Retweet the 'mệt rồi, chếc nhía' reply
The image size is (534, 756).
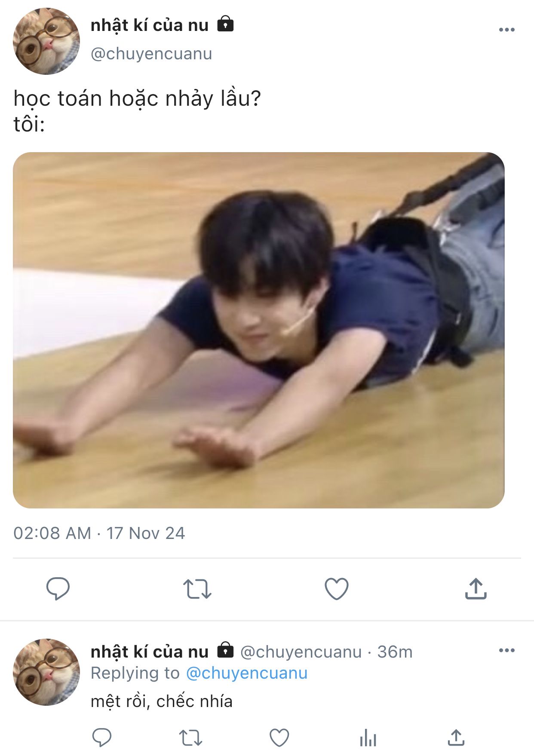coord(190,738)
